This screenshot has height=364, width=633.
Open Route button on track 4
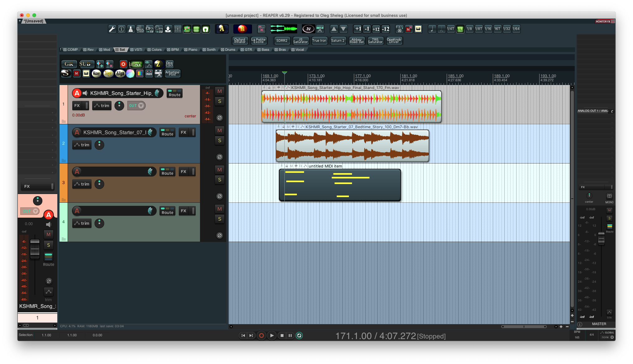pos(167,211)
